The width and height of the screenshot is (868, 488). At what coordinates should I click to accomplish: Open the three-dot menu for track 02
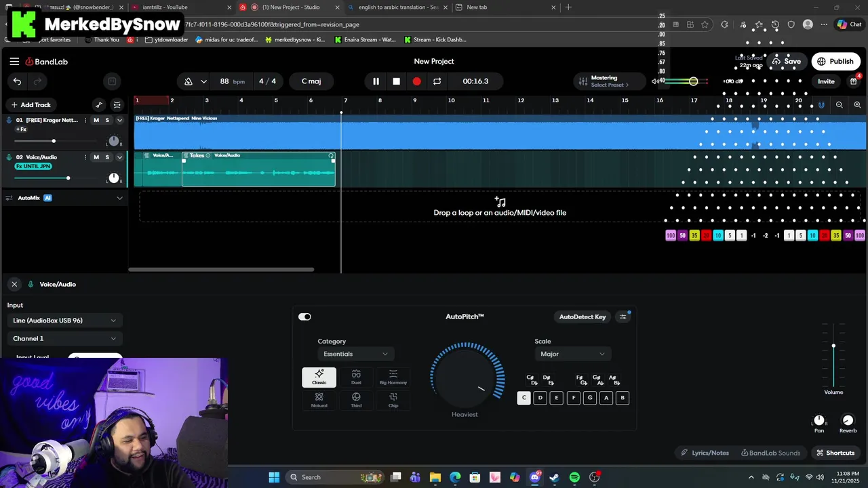pyautogui.click(x=85, y=157)
